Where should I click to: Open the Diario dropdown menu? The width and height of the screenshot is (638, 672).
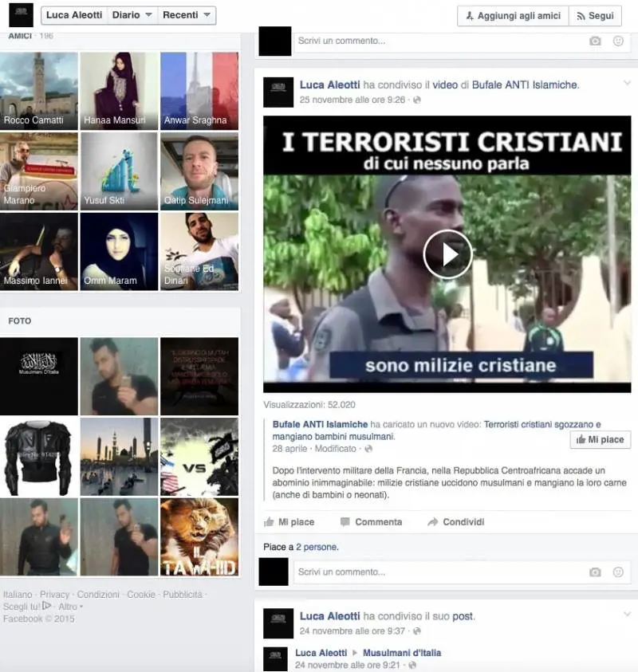[132, 15]
